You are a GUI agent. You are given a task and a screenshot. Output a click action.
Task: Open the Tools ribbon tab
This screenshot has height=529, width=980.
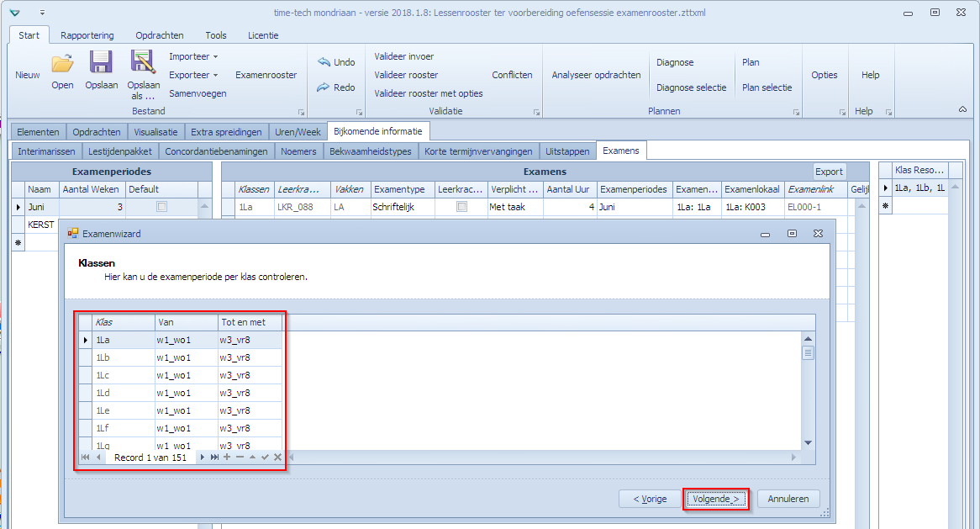click(216, 35)
